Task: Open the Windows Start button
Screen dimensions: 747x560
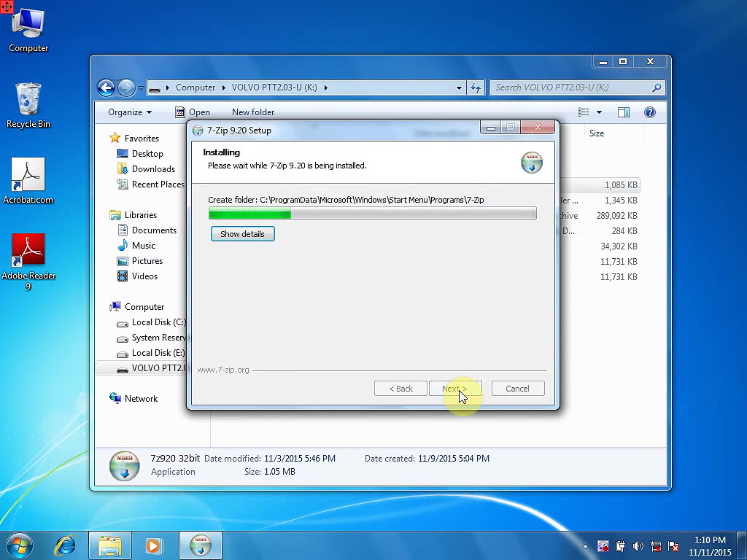Action: (20, 545)
